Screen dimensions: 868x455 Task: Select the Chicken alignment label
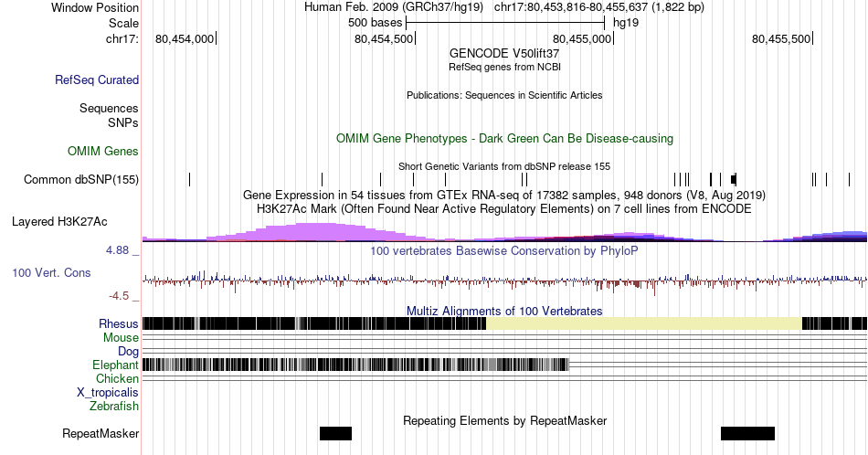point(117,378)
